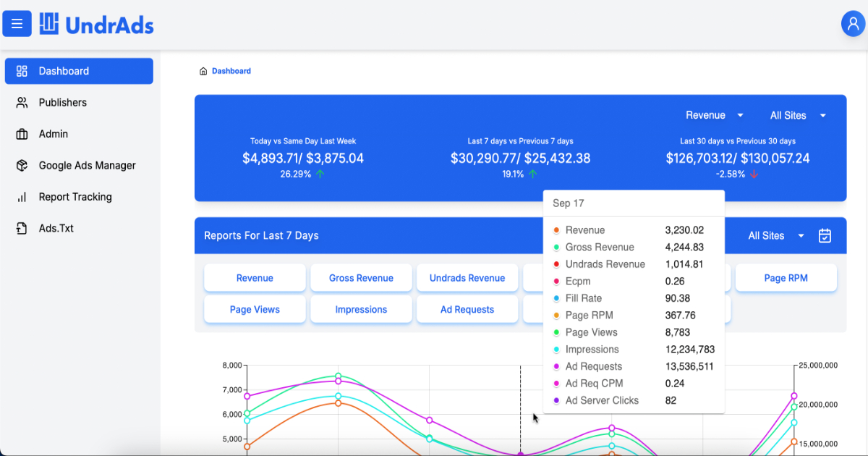Click the Ads.Txt file icon
The height and width of the screenshot is (456, 868).
[x=22, y=229]
